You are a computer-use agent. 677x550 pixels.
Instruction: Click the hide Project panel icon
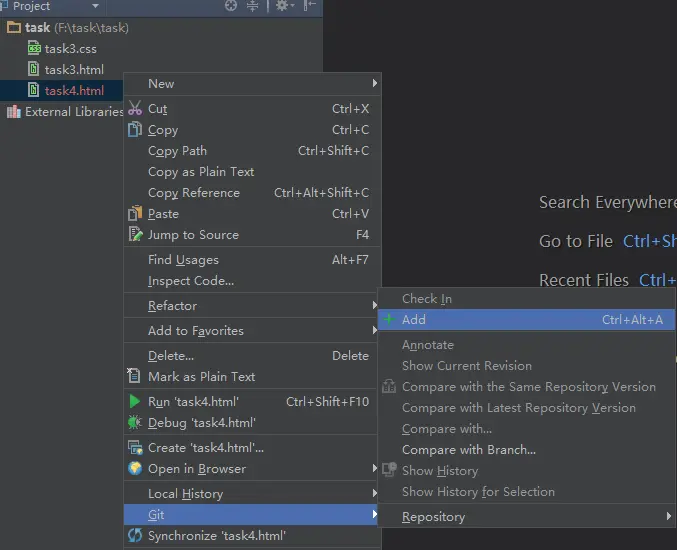pos(310,6)
